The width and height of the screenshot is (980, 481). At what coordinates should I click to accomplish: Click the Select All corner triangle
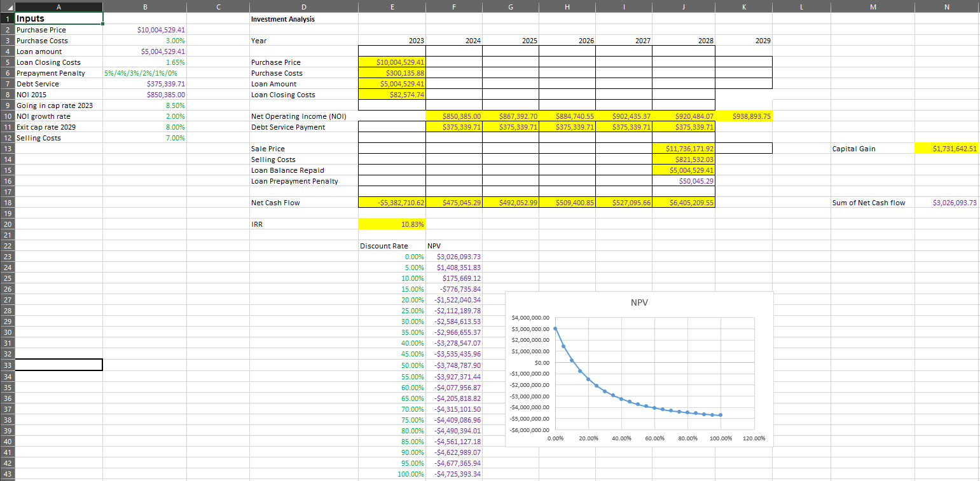point(7,6)
